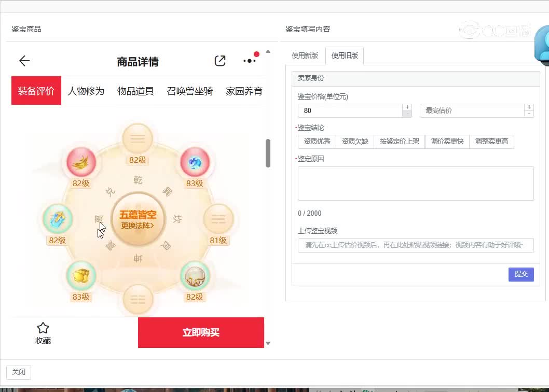The height and width of the screenshot is (392, 549).
Task: Click the 立即购买 button
Action: 201,332
